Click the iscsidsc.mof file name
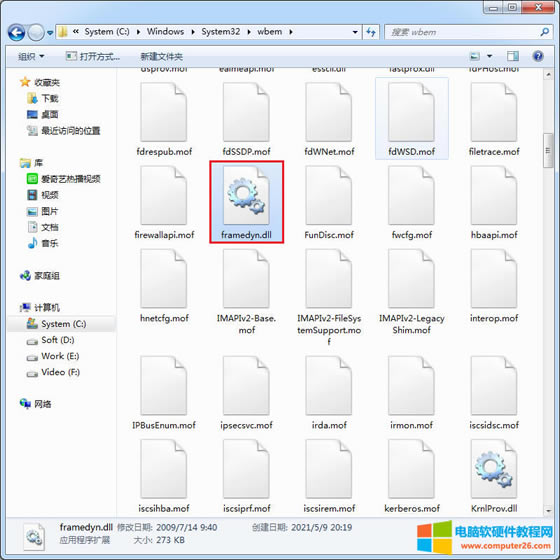Viewport: 560px width, 560px height. 494,425
